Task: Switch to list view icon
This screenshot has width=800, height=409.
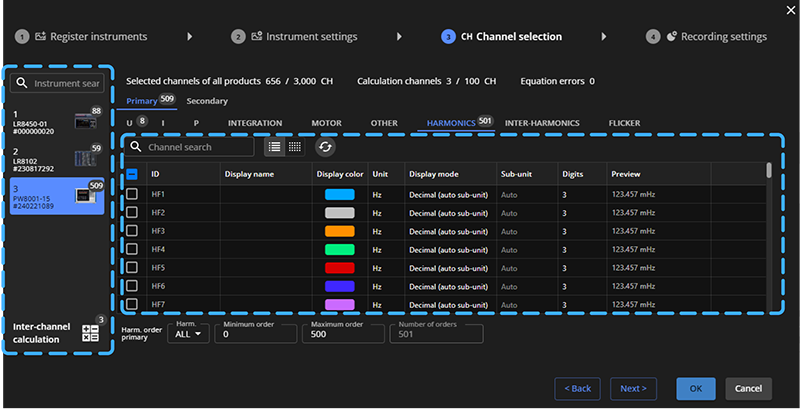Action: pyautogui.click(x=274, y=147)
